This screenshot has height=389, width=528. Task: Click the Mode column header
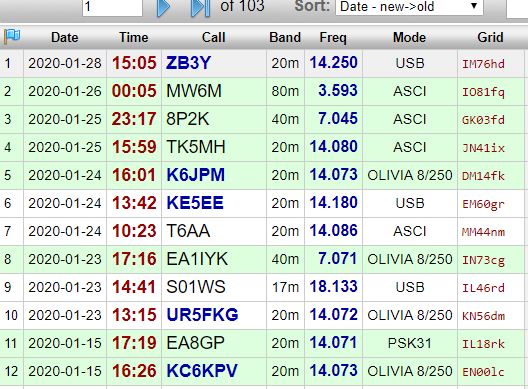tap(409, 37)
